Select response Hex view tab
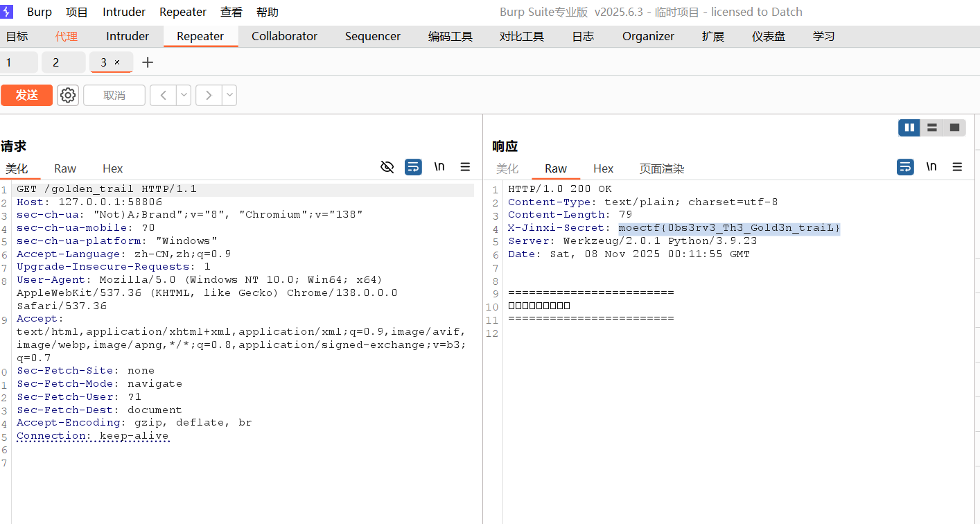Image resolution: width=980 pixels, height=524 pixels. (604, 168)
